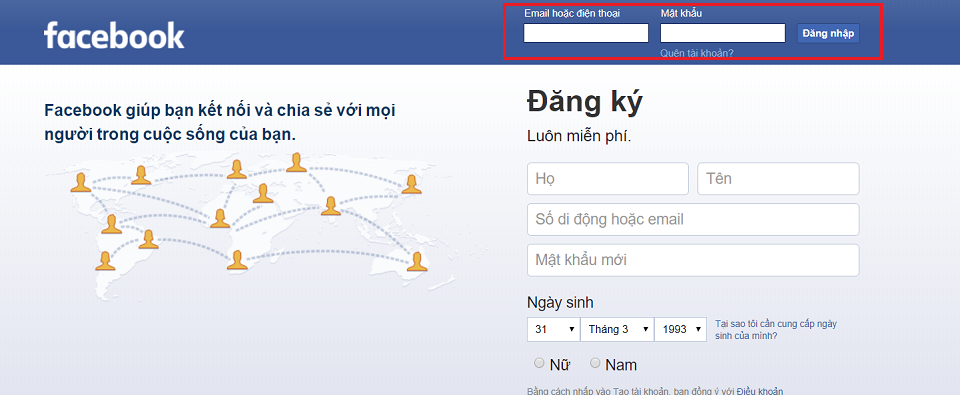
Task: Click the Tên name field
Action: (x=778, y=179)
